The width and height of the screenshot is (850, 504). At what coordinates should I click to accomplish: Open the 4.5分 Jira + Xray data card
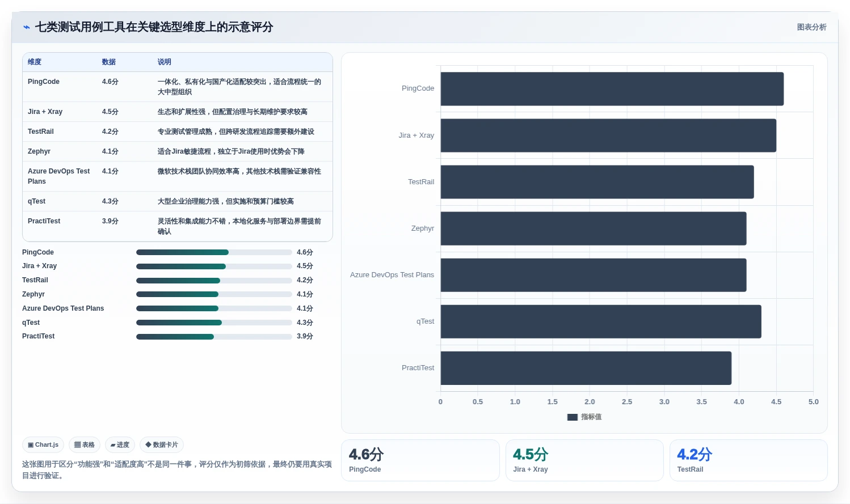584,460
